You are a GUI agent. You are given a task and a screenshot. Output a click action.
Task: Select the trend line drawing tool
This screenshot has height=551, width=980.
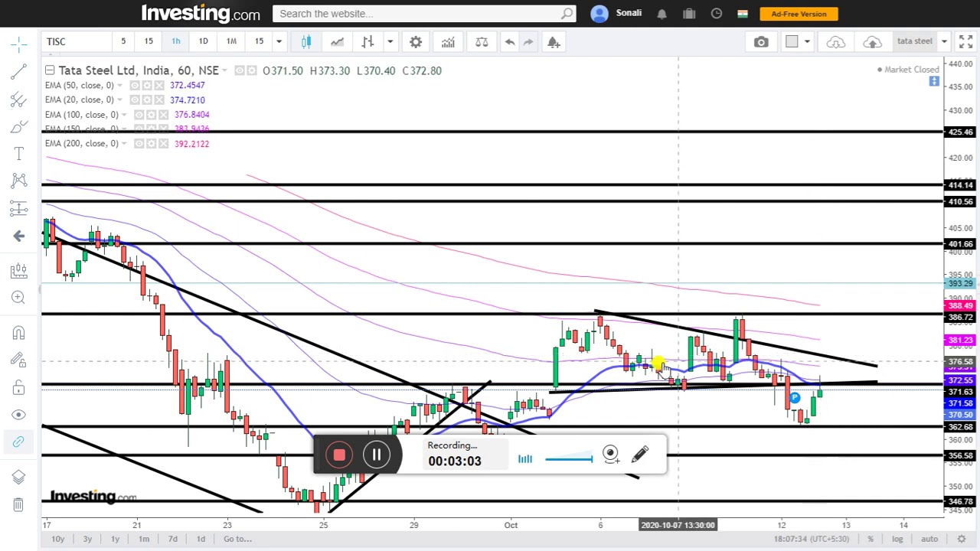pyautogui.click(x=19, y=71)
